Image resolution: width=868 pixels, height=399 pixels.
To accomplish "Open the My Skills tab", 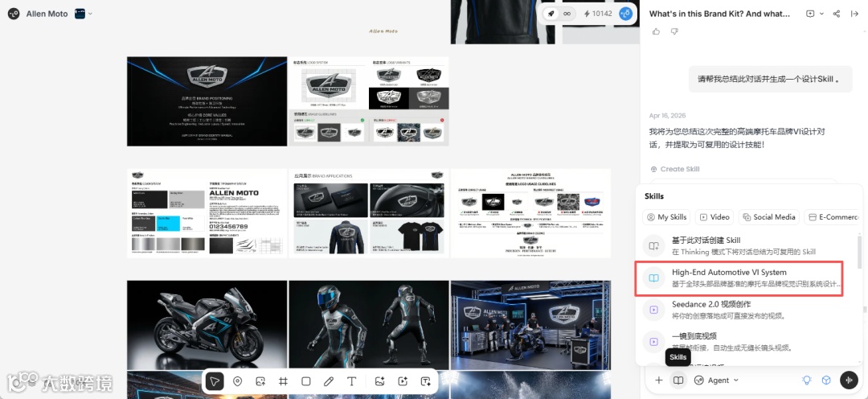I will tap(666, 217).
